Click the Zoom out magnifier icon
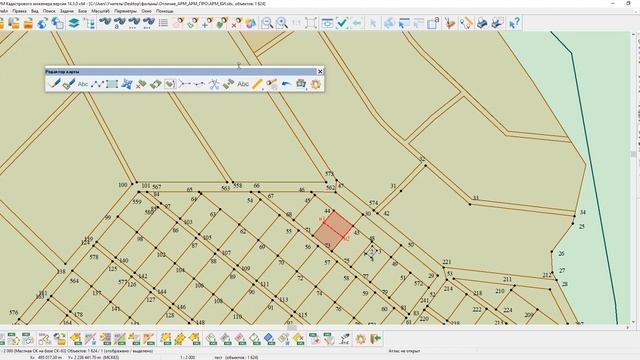This screenshot has height=360, width=640. click(x=267, y=23)
